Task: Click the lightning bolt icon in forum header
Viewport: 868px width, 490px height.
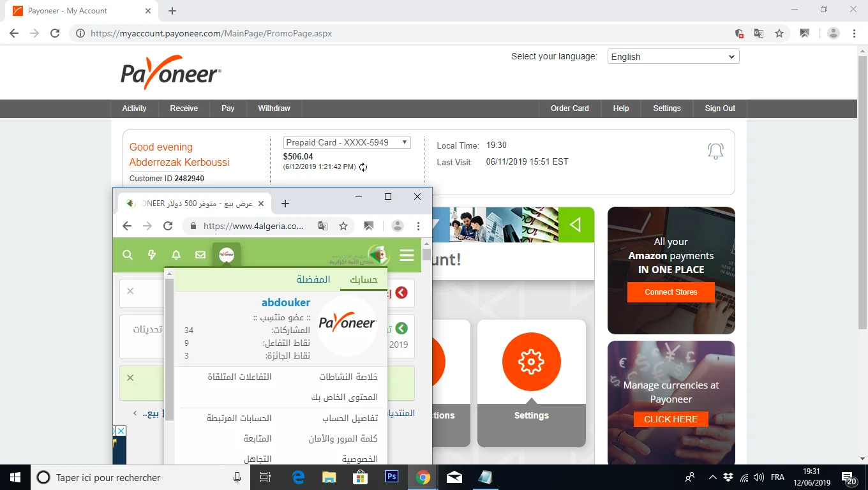Action: pos(152,255)
